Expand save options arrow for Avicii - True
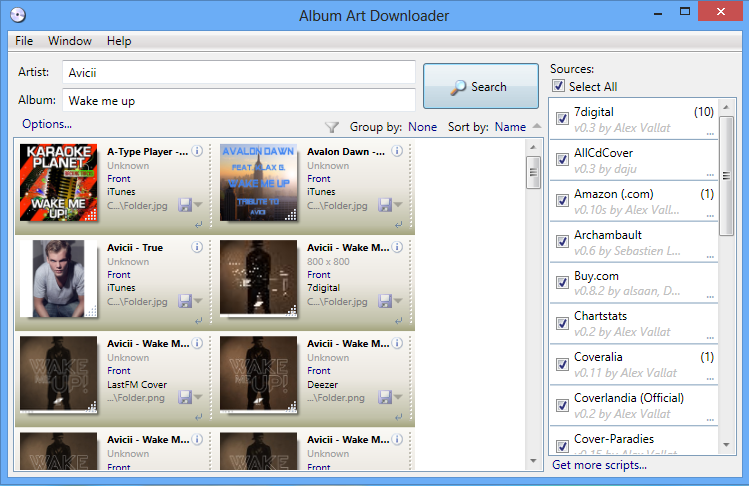Viewport: 749px width, 486px height. 198,301
